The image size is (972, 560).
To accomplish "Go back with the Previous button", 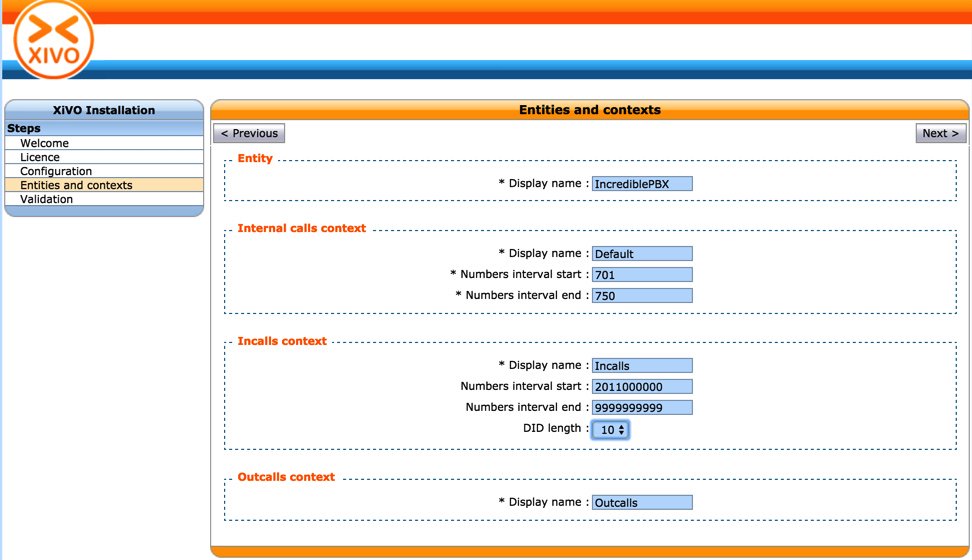I will point(249,133).
